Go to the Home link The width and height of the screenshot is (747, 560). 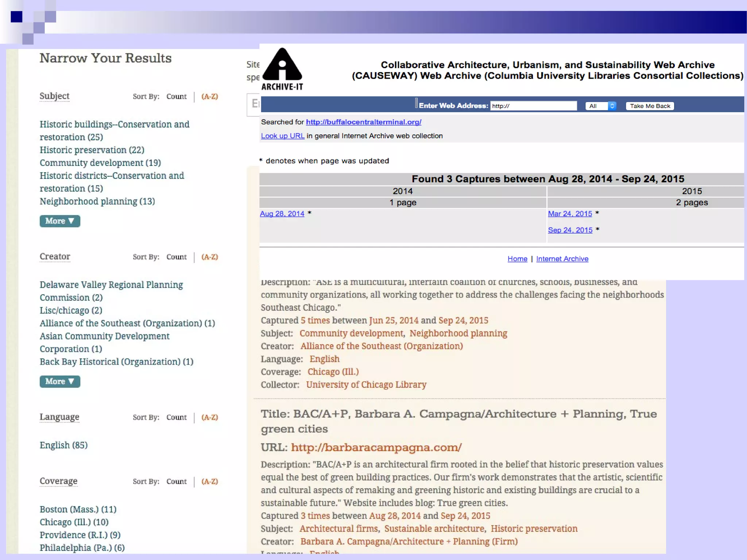coord(517,259)
